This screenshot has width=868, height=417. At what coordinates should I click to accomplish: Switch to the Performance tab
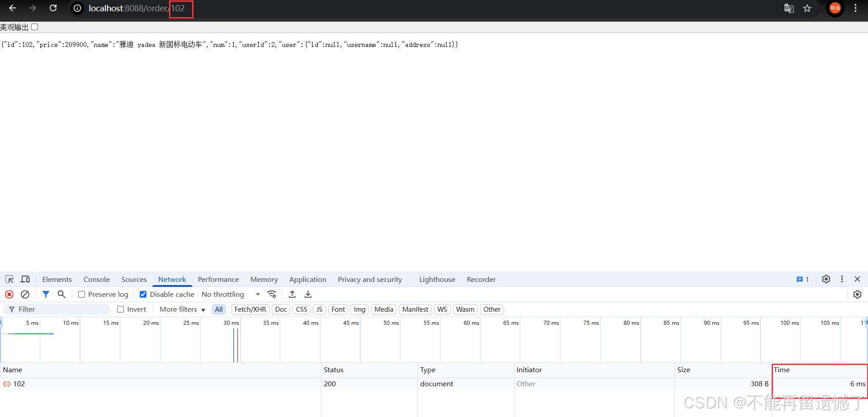218,279
